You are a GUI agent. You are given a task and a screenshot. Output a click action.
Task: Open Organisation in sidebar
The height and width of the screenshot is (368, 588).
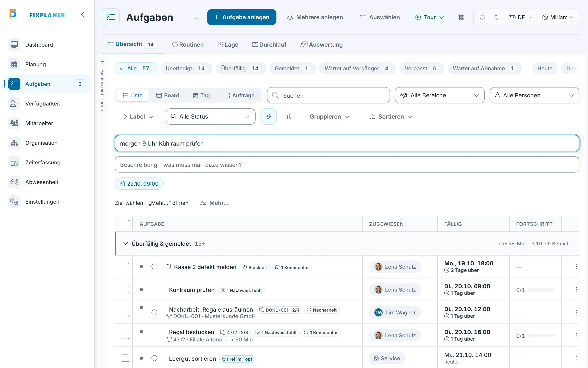pos(47,143)
